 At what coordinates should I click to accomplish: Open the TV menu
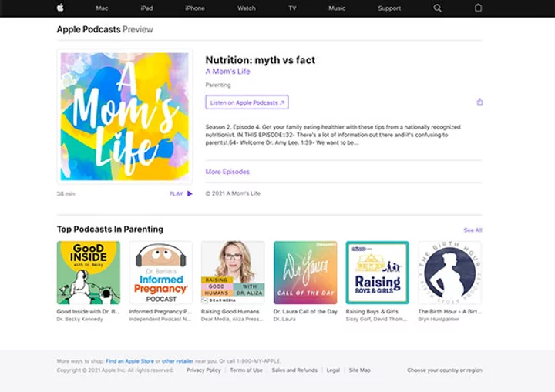(x=292, y=8)
